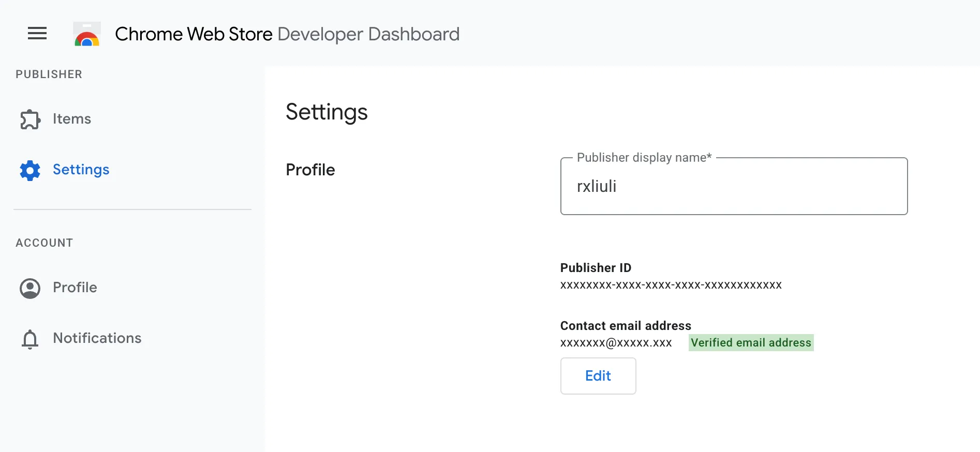The height and width of the screenshot is (452, 980).
Task: Focus the Publisher display name field
Action: point(734,186)
